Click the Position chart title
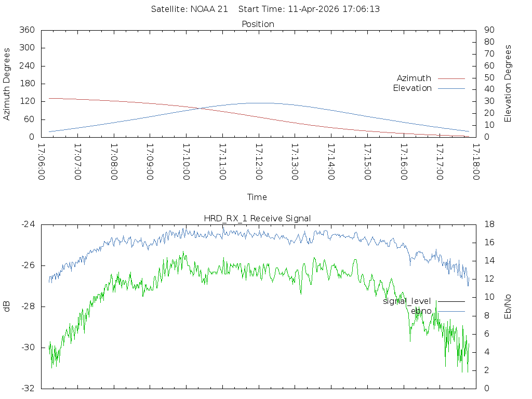This screenshot has height=399, width=532. click(258, 24)
